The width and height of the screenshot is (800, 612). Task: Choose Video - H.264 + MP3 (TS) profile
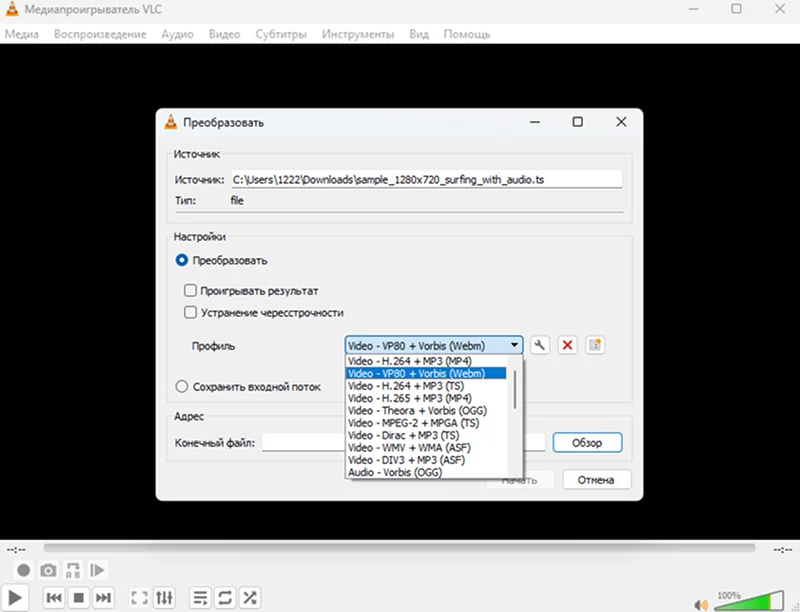(427, 386)
